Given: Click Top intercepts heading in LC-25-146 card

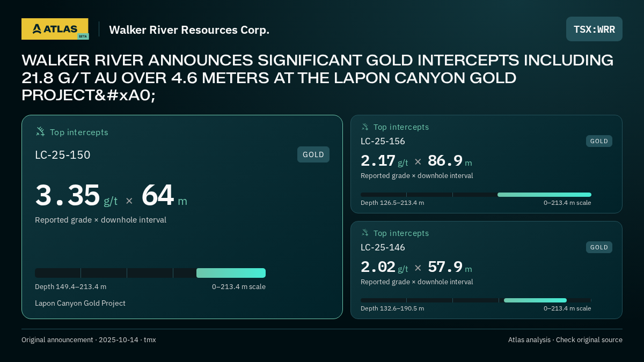Looking at the screenshot, I should (401, 233).
